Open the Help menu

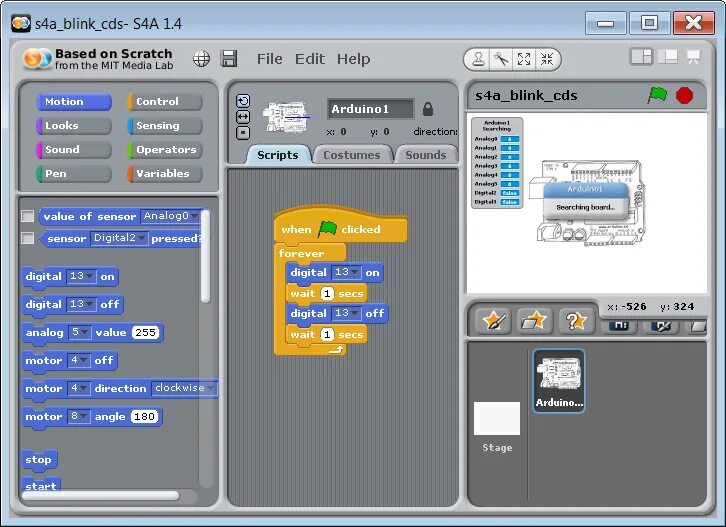click(x=353, y=59)
